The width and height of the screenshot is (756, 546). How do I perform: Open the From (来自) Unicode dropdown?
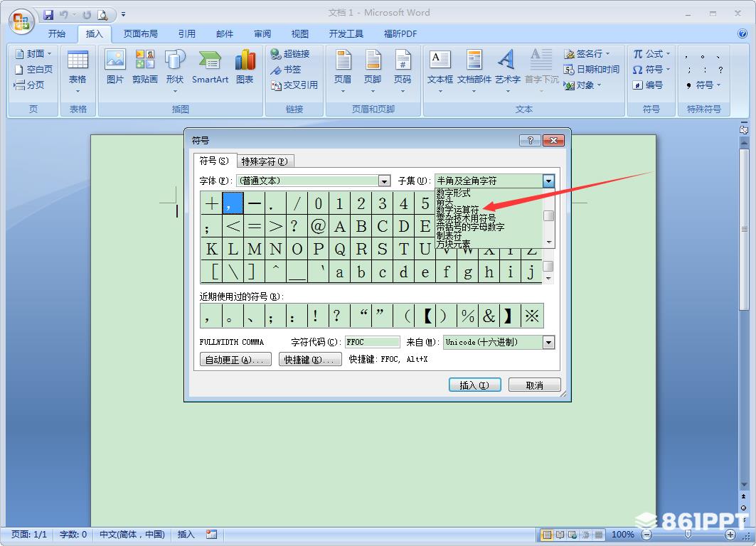(548, 342)
